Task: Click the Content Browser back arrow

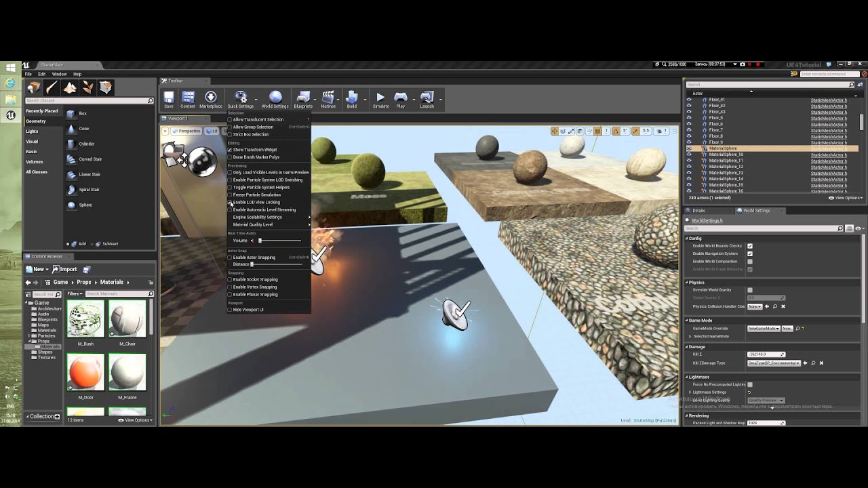Action: tap(28, 282)
